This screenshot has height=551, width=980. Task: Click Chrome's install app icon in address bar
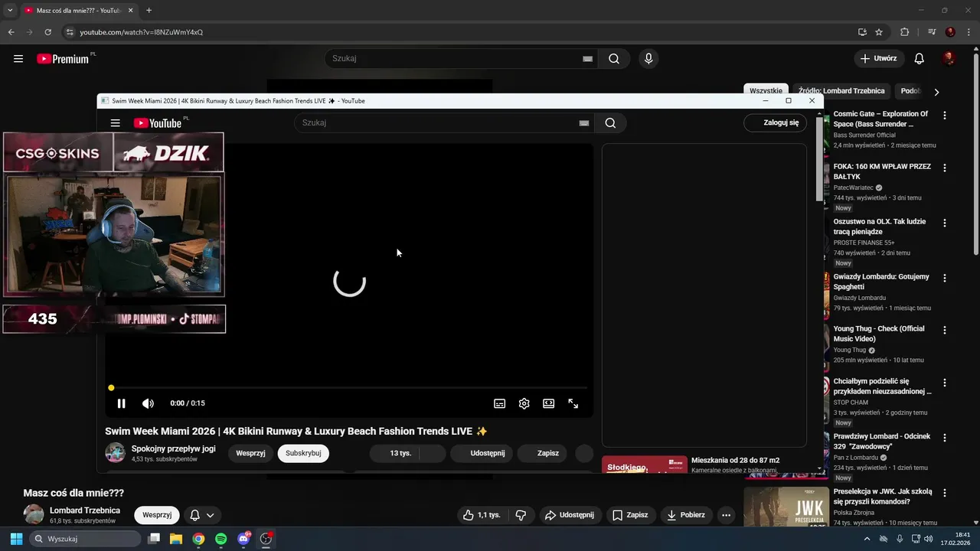(862, 32)
